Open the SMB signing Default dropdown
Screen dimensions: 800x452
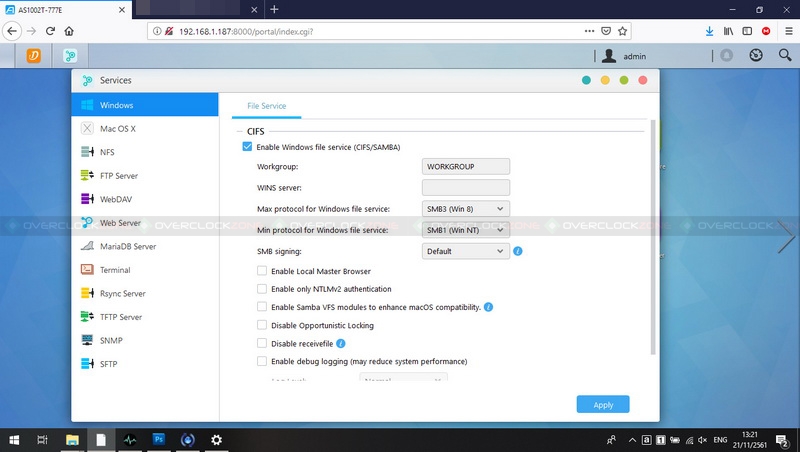(x=466, y=251)
